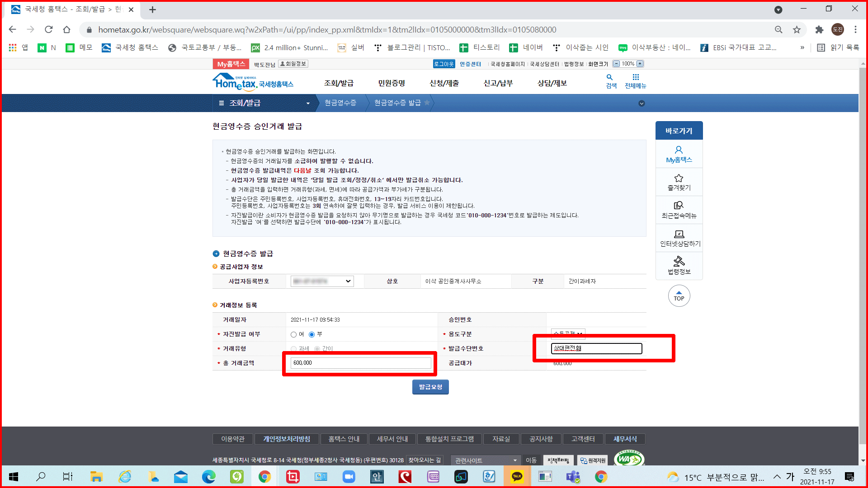Open 법령정보 gavel icon

[x=679, y=262]
